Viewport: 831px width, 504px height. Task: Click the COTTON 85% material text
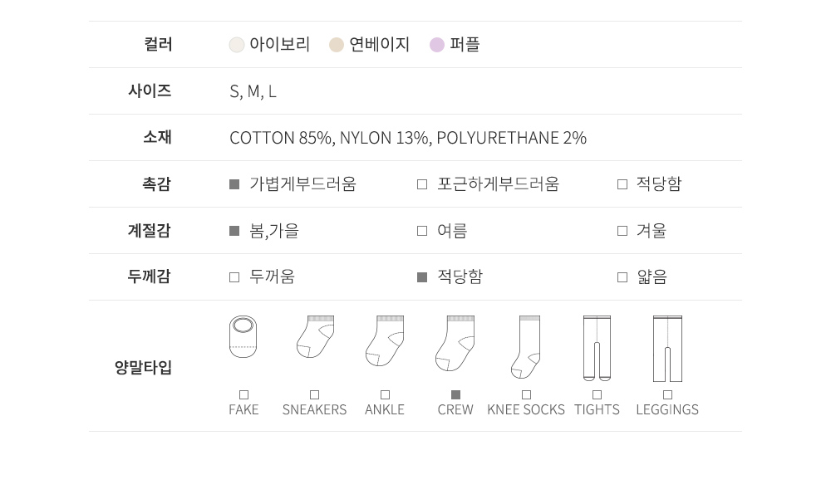click(281, 138)
